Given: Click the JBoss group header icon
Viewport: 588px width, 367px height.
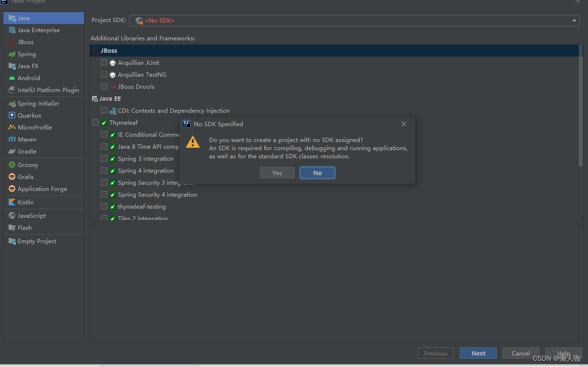Looking at the screenshot, I should (95, 51).
